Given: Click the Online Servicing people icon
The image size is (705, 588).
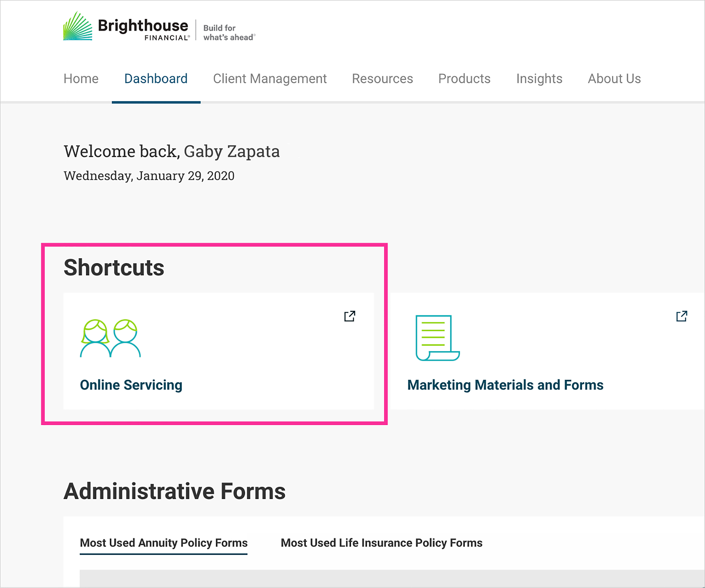Looking at the screenshot, I should [x=110, y=338].
